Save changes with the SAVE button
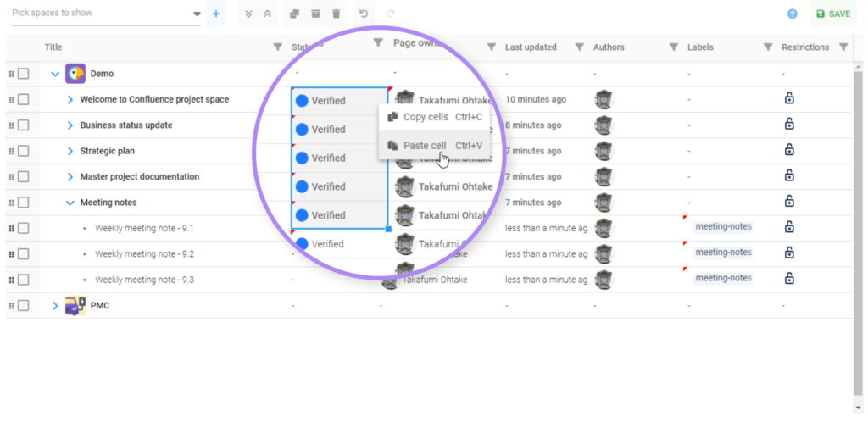The height and width of the screenshot is (422, 868). [x=833, y=14]
